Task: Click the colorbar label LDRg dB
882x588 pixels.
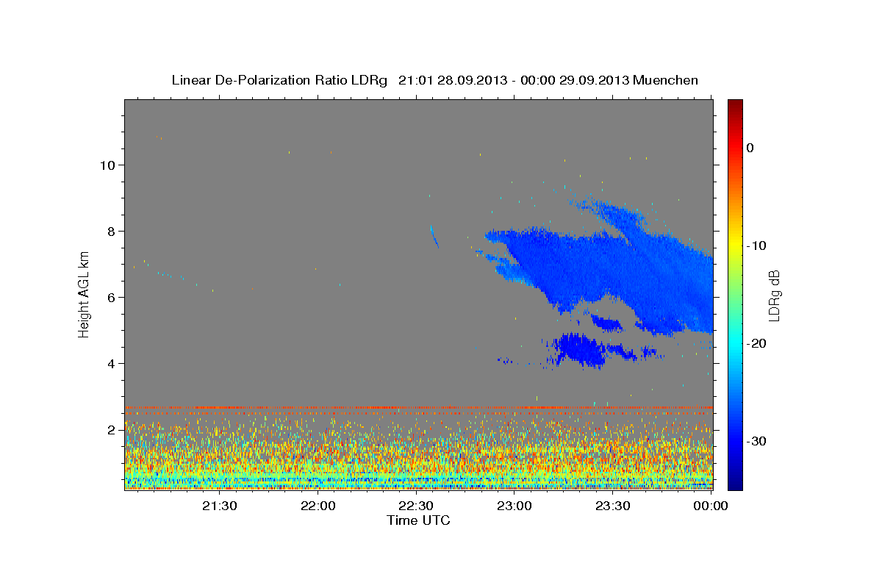Action: pyautogui.click(x=774, y=295)
